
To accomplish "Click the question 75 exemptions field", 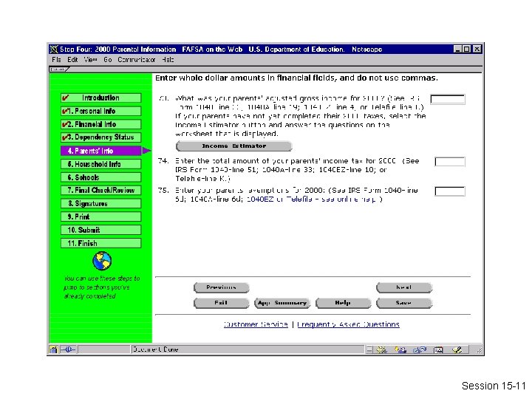I will [x=450, y=191].
